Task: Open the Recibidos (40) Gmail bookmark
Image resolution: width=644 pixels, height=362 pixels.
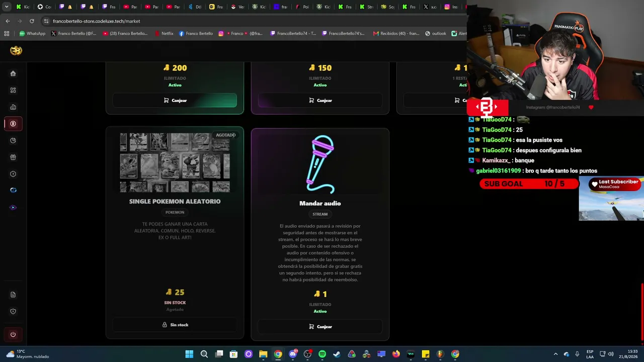Action: (x=396, y=34)
